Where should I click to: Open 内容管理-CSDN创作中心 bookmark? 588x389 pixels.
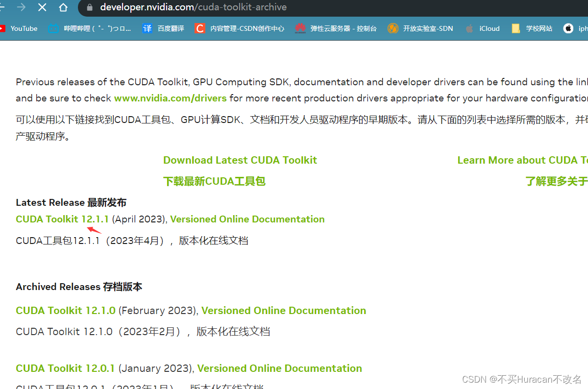pos(239,28)
